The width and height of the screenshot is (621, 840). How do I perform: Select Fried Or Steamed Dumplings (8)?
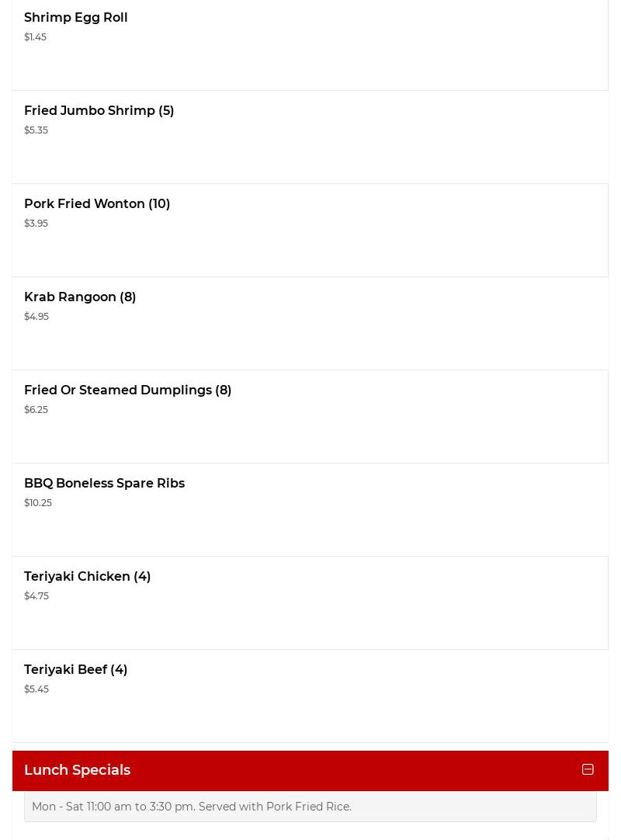pos(127,390)
